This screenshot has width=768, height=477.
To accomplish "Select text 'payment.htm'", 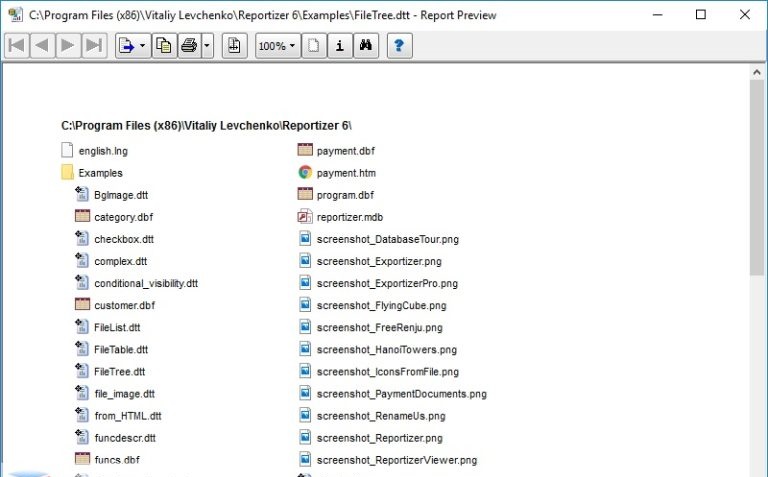I will click(x=346, y=173).
